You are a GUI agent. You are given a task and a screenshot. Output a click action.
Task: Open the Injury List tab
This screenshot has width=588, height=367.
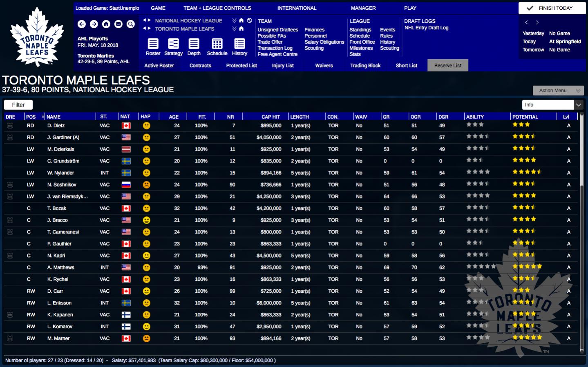click(x=283, y=65)
